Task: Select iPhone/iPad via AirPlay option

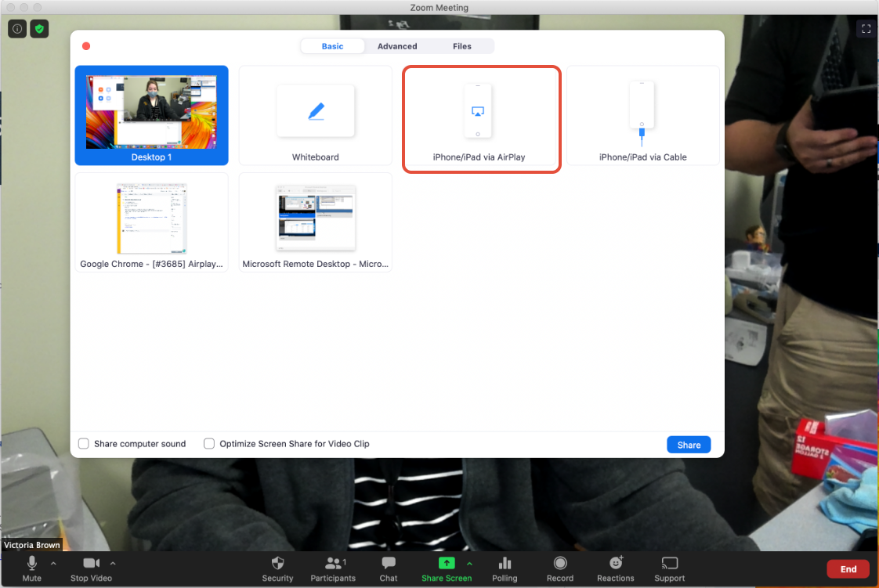Action: [x=481, y=119]
